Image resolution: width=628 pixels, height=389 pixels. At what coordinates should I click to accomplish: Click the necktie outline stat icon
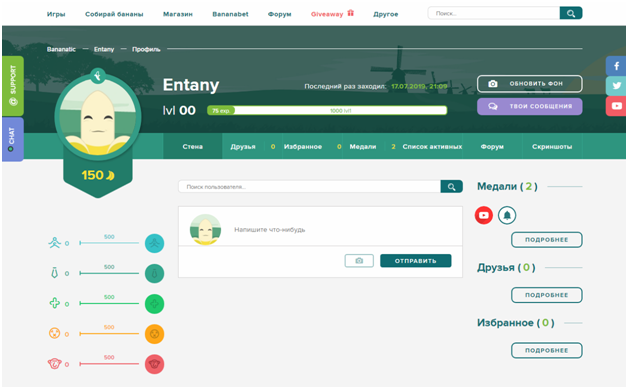pos(54,273)
